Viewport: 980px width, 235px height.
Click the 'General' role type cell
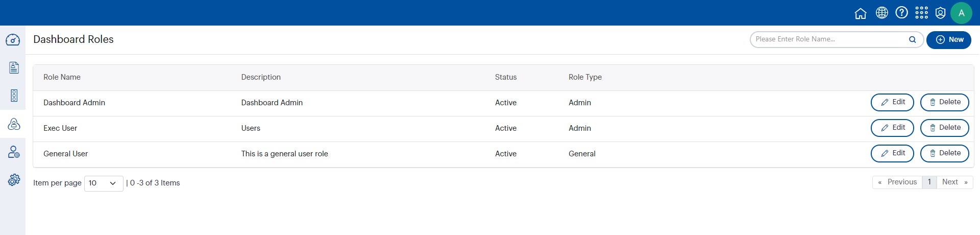coord(582,154)
